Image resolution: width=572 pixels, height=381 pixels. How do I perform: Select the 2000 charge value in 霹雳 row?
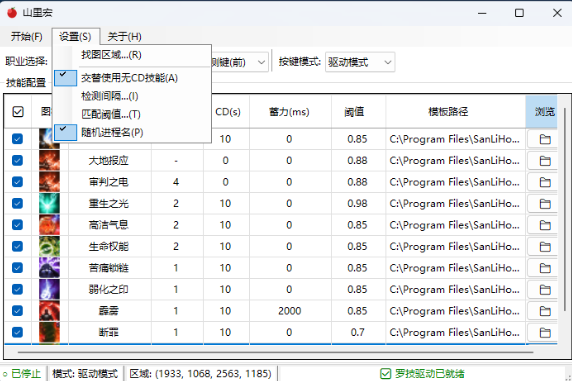coord(290,311)
